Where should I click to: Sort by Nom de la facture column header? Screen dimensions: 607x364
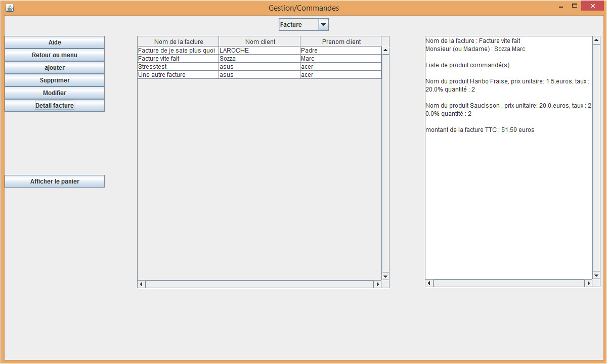pos(178,42)
